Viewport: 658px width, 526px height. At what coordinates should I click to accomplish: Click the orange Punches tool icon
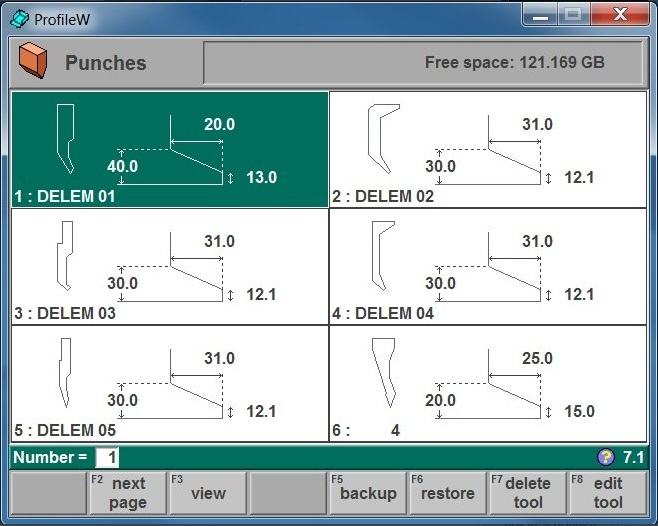(x=33, y=61)
